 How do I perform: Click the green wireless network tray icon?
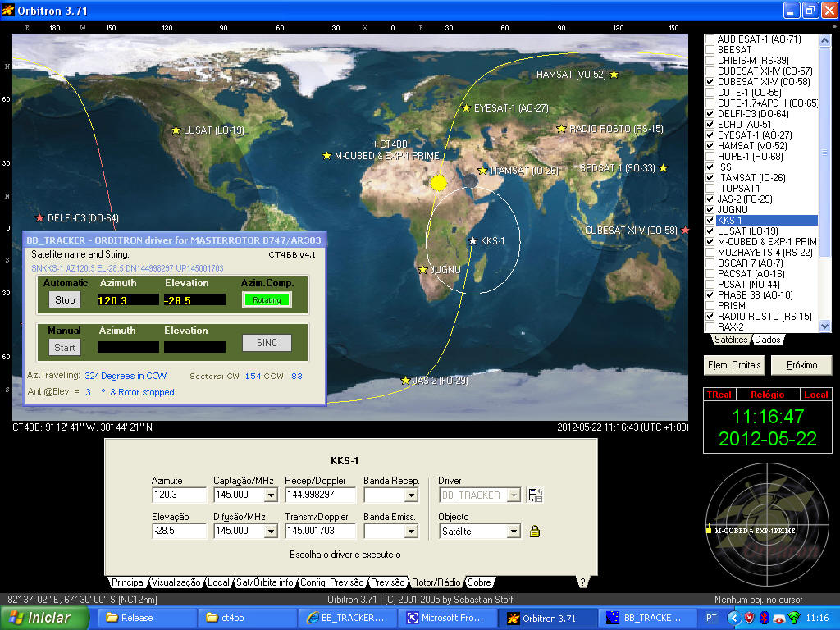pyautogui.click(x=794, y=618)
